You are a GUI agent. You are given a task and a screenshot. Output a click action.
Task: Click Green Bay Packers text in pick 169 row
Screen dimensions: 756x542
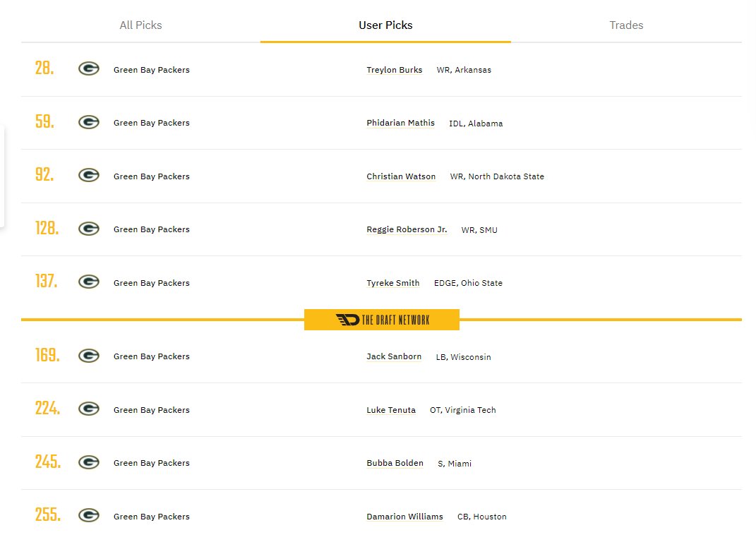151,356
